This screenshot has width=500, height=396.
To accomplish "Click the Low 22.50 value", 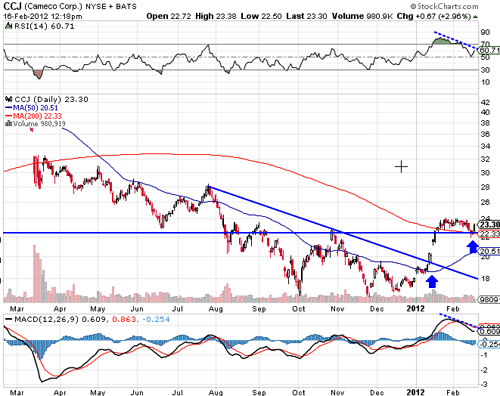I will (x=261, y=16).
